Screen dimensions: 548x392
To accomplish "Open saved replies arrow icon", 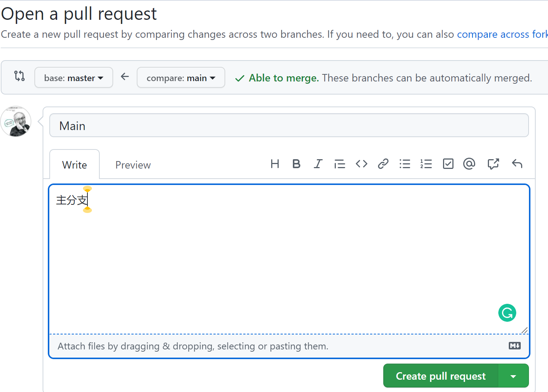I will coord(517,164).
